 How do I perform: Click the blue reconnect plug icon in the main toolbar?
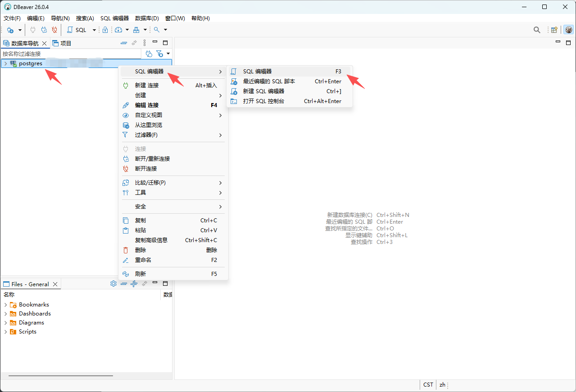tap(44, 30)
